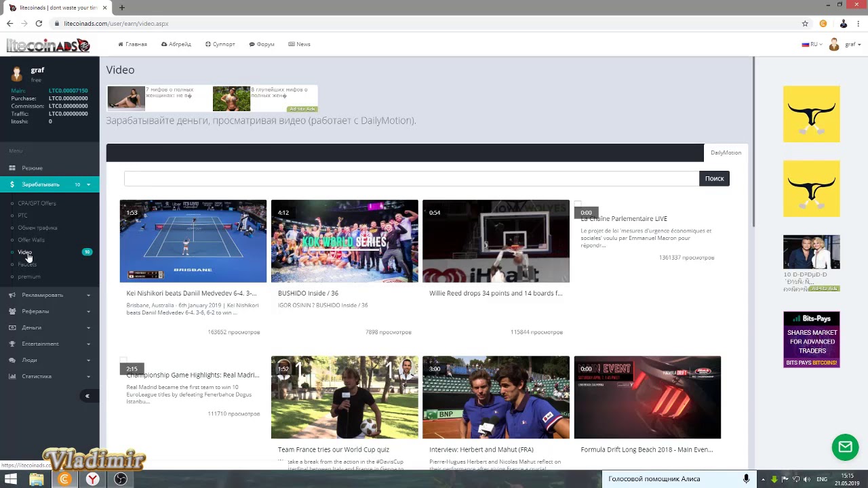Viewport: 868px width, 488px height.
Task: Click the video search input field
Action: click(412, 178)
